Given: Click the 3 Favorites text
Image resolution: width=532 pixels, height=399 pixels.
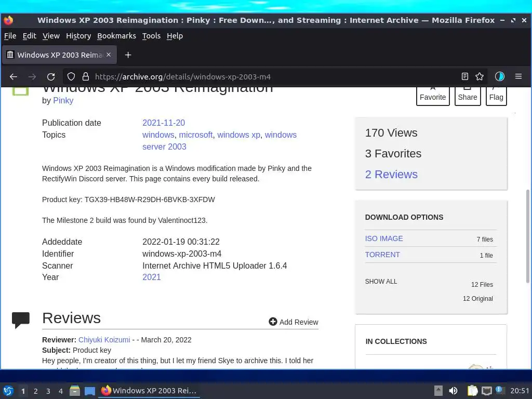Looking at the screenshot, I should pos(393,154).
